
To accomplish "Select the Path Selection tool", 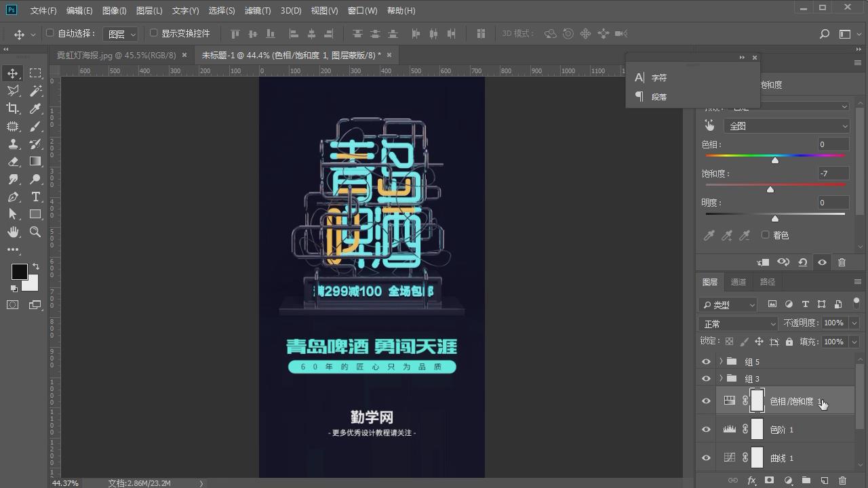I will 13,214.
